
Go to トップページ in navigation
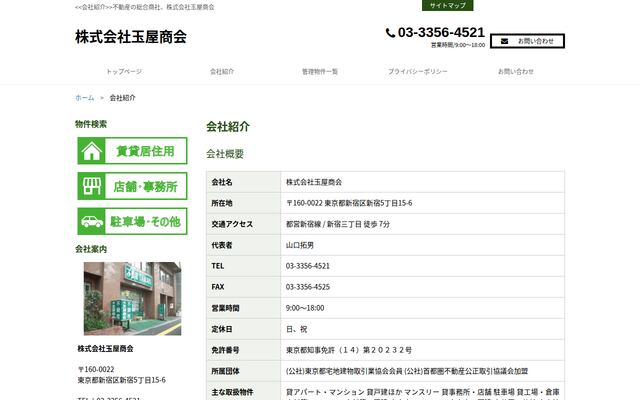(x=124, y=71)
